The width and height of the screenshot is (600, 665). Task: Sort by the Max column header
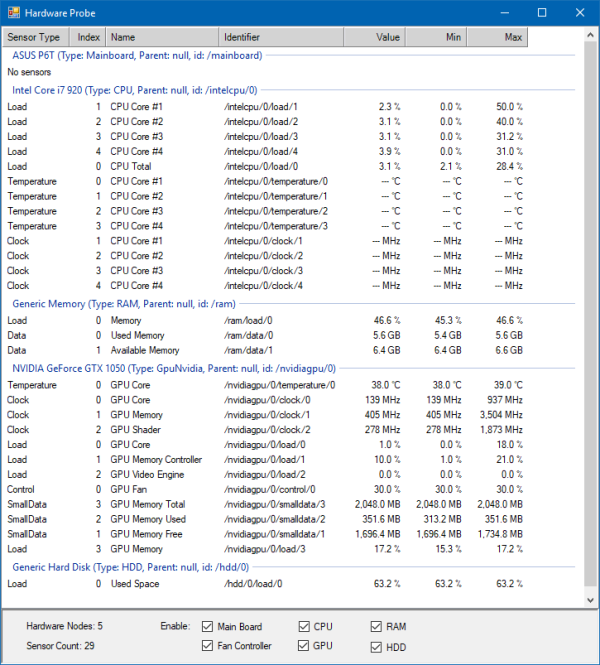pyautogui.click(x=497, y=37)
